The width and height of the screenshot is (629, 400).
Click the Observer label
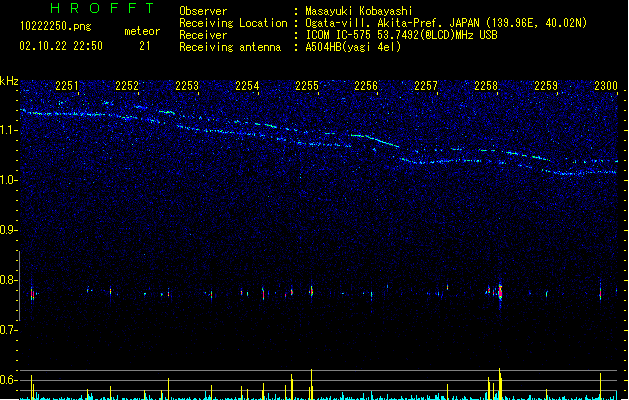tap(203, 11)
